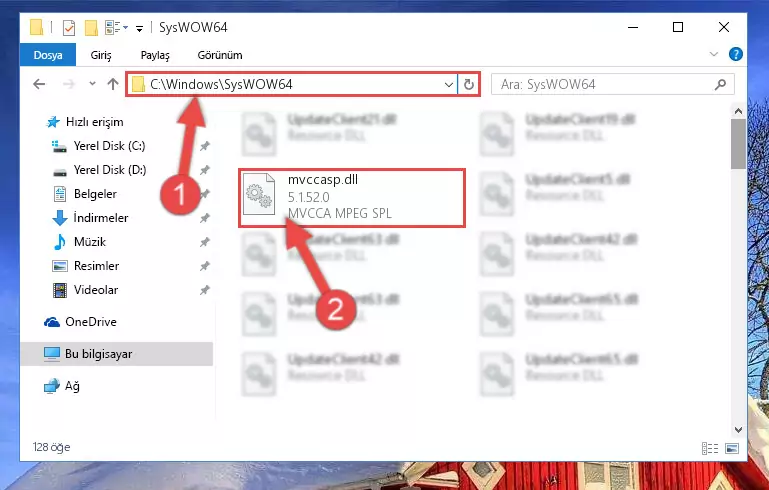769x490 pixels.
Task: Open recent locations dropdown arrow
Action: [x=92, y=84]
